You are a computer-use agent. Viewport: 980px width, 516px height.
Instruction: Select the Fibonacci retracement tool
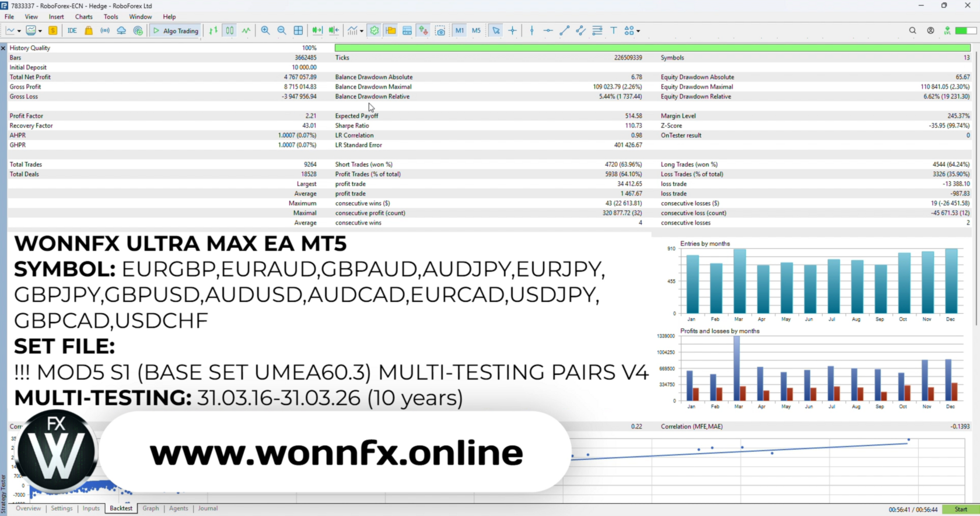coord(597,31)
